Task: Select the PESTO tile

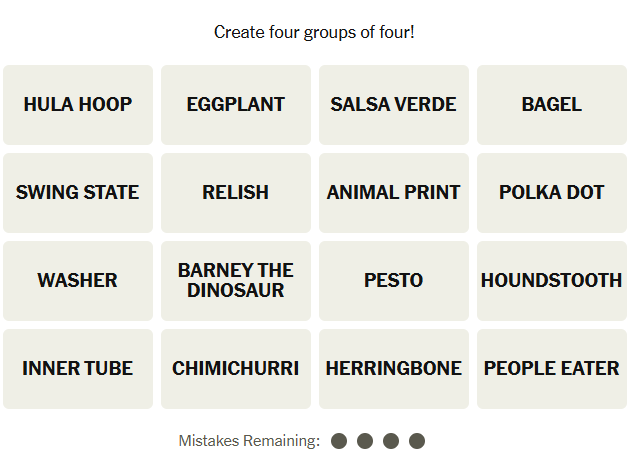Action: coord(394,281)
